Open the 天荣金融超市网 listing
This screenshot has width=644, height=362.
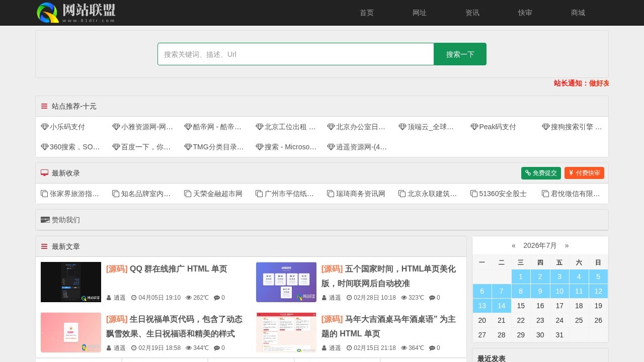tap(213, 194)
